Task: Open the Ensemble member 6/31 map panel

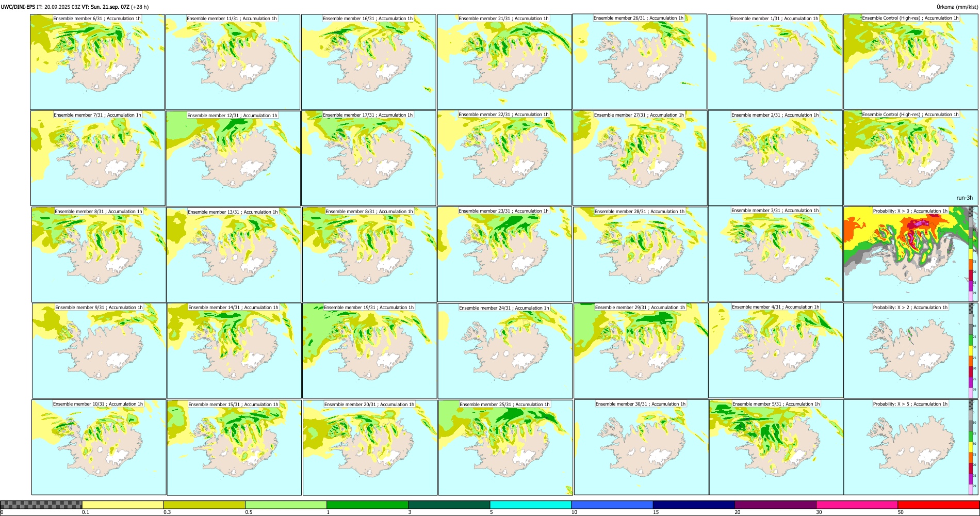Action: click(97, 61)
